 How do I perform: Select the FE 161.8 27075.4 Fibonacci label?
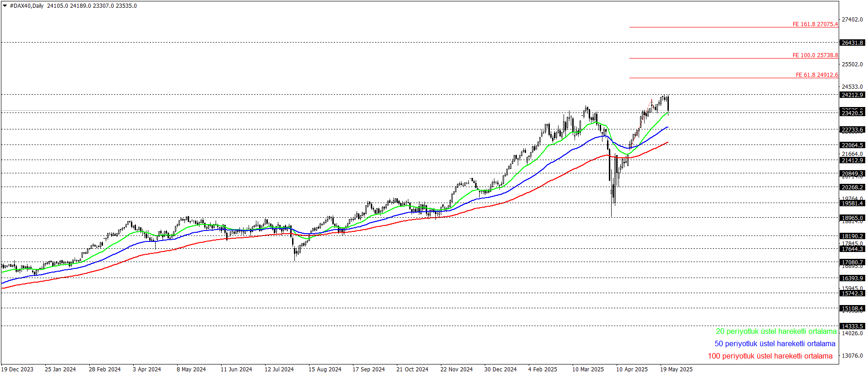click(815, 24)
